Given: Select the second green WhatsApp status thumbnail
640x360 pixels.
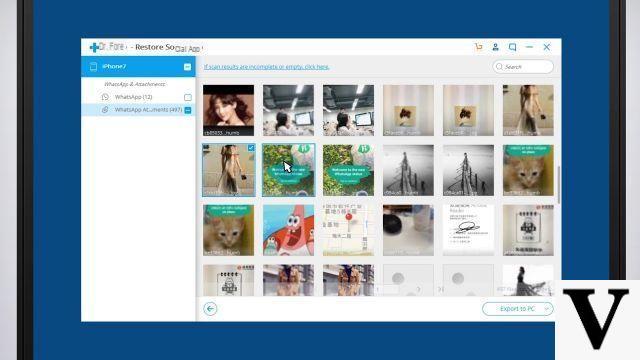Looking at the screenshot, I should click(348, 170).
